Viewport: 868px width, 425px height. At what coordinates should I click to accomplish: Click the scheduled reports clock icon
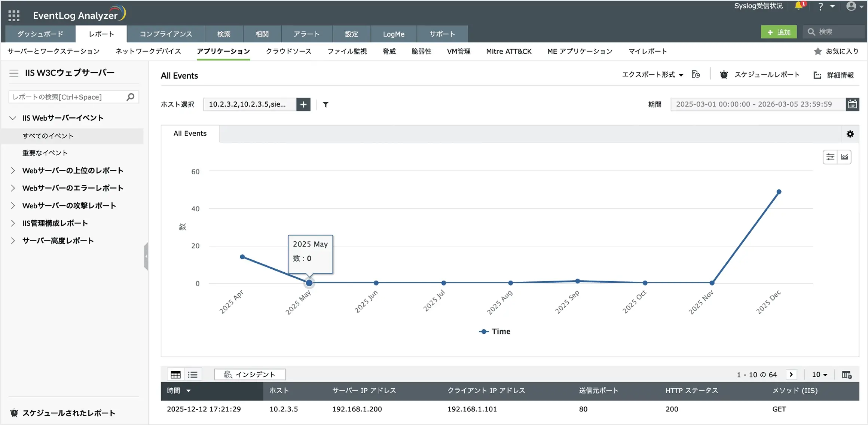pos(14,413)
